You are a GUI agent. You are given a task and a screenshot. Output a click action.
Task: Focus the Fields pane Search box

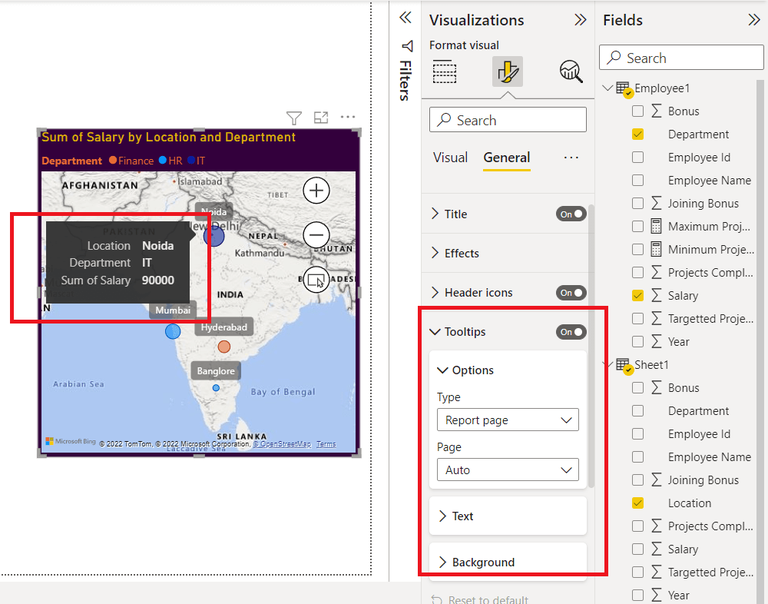681,58
